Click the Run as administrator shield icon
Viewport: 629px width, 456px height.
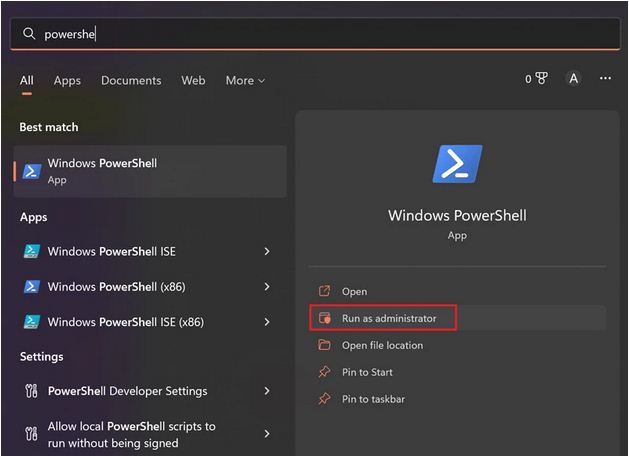(325, 318)
